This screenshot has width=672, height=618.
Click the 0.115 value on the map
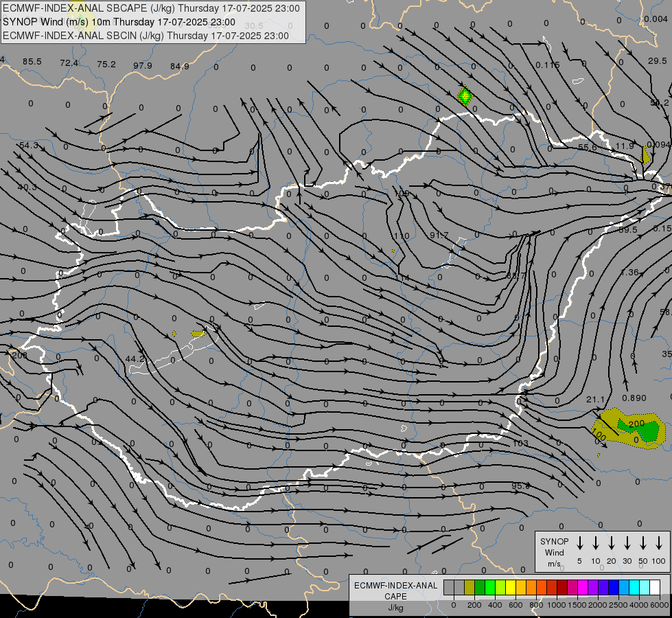[548, 65]
